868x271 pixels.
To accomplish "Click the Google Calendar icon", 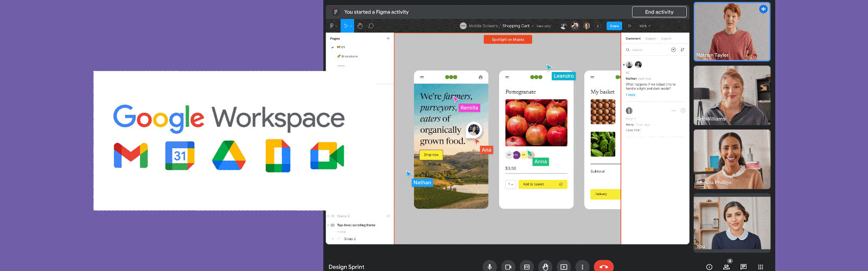I will (180, 156).
